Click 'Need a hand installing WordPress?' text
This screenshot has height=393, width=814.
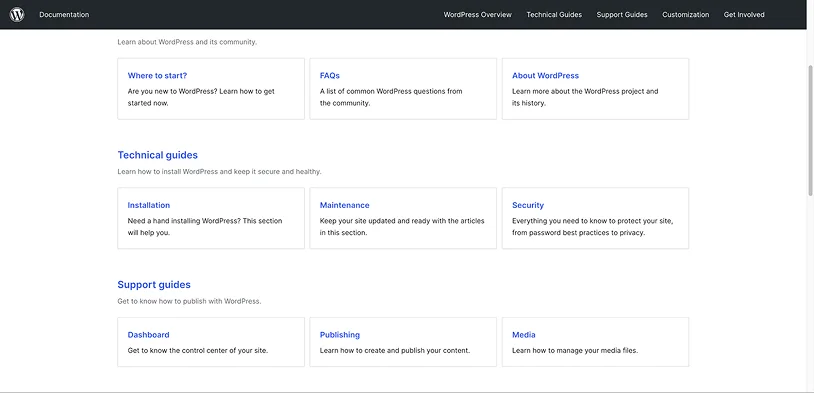click(x=205, y=227)
